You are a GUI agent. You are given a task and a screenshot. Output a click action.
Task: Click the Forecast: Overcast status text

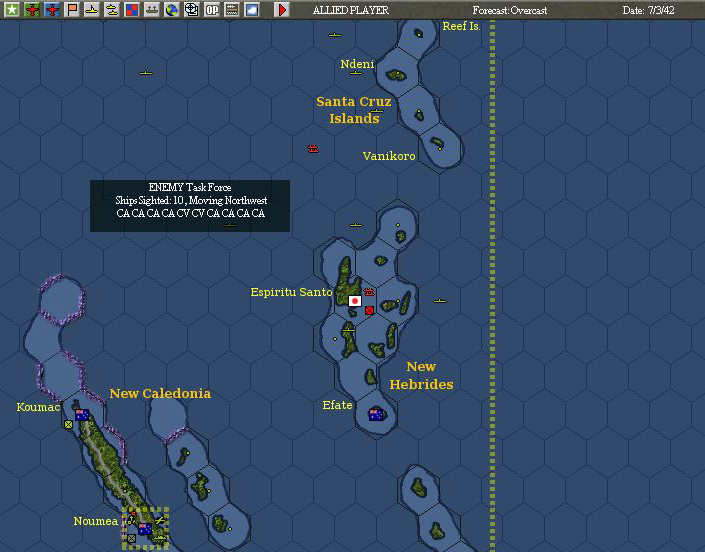tap(510, 10)
